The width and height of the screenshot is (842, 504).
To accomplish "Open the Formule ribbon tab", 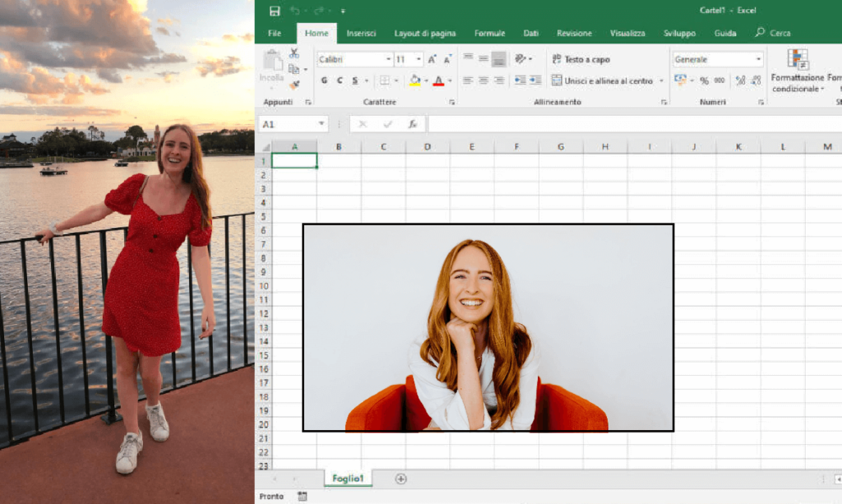I will [x=489, y=33].
